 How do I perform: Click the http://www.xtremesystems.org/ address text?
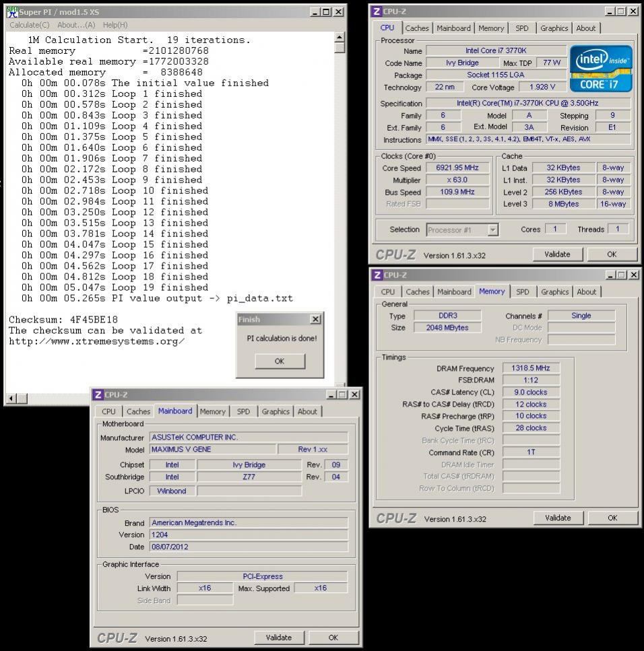click(x=97, y=341)
